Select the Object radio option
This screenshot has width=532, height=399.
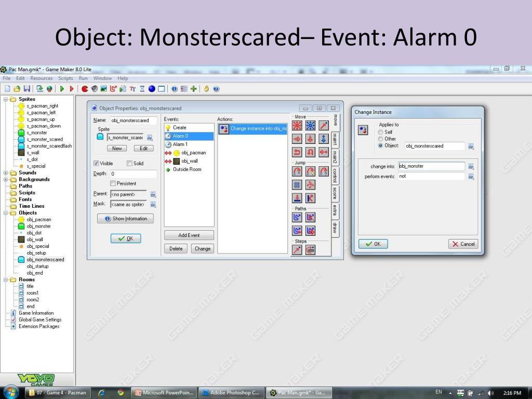point(381,145)
